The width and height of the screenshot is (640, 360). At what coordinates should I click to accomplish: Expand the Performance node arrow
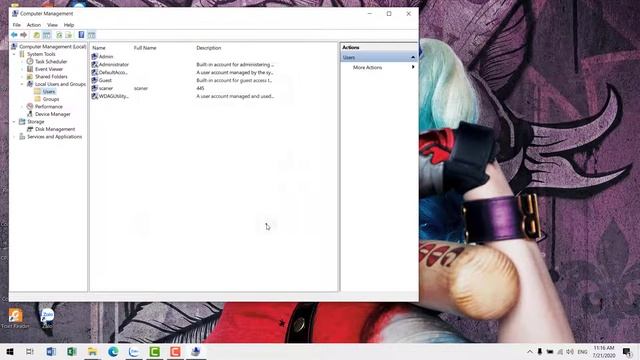click(x=22, y=107)
